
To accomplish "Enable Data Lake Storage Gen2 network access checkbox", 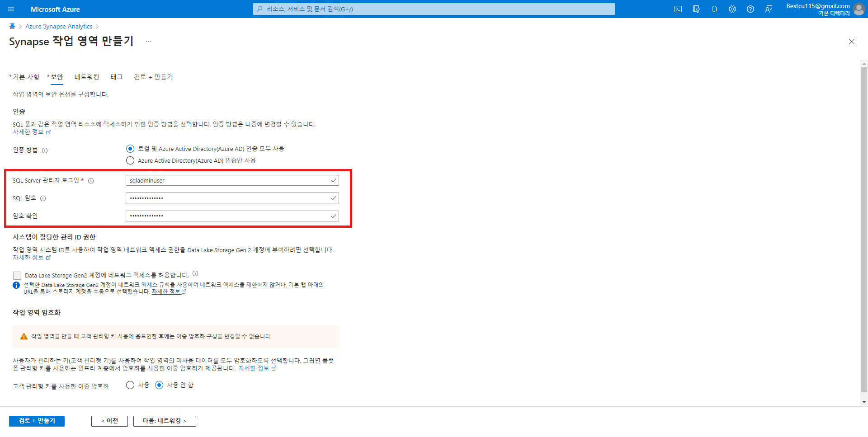I will click(x=17, y=275).
